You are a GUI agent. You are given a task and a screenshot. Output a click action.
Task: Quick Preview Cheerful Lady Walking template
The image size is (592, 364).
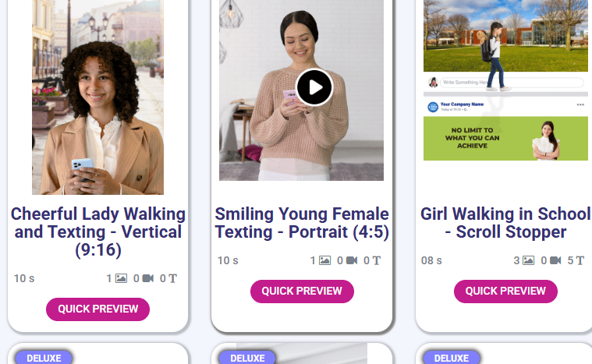97,309
